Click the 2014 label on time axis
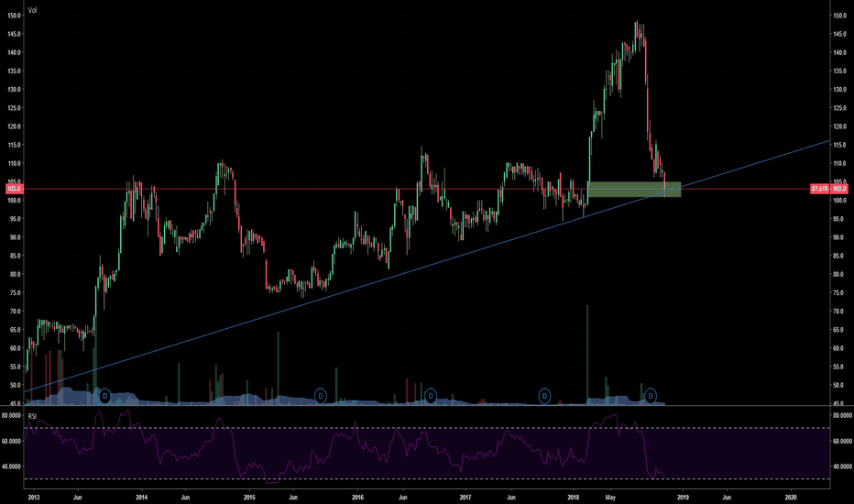Image resolution: width=854 pixels, height=504 pixels. coord(142,498)
